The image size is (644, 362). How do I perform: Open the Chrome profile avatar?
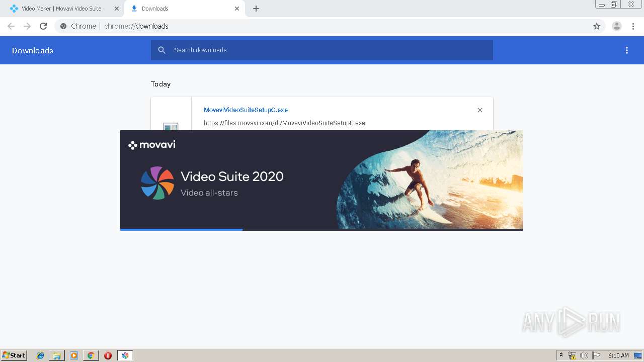(617, 26)
